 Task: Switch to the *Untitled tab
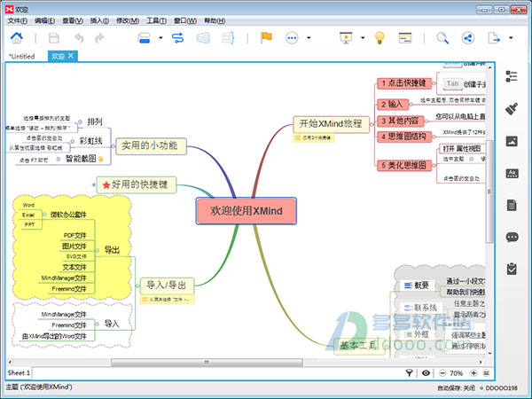point(22,57)
